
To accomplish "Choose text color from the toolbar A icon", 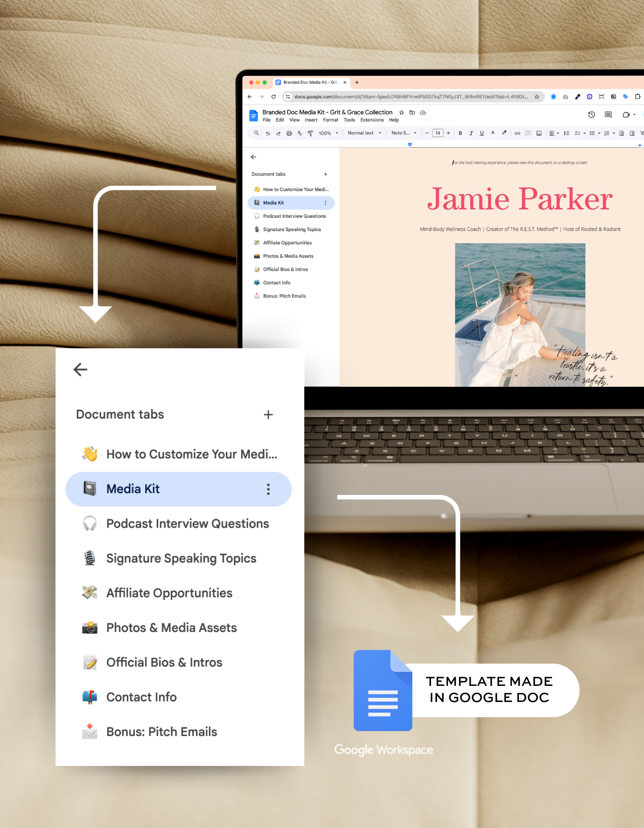I will pyautogui.click(x=493, y=133).
